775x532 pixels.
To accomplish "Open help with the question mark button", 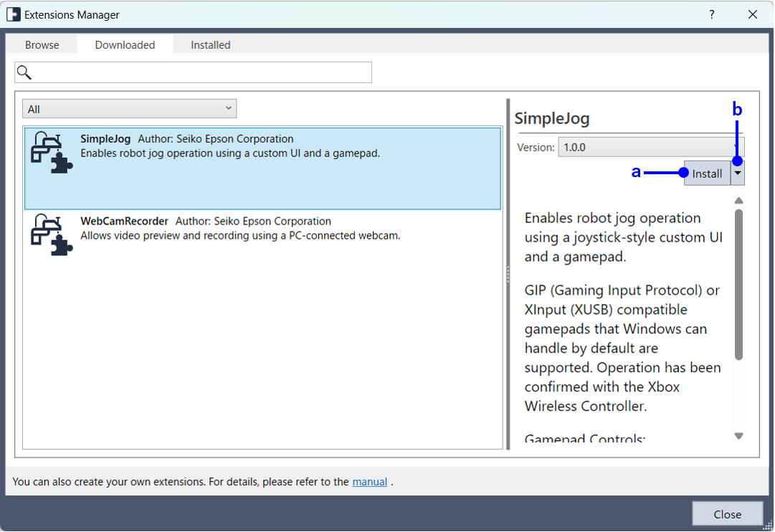I will coord(712,14).
